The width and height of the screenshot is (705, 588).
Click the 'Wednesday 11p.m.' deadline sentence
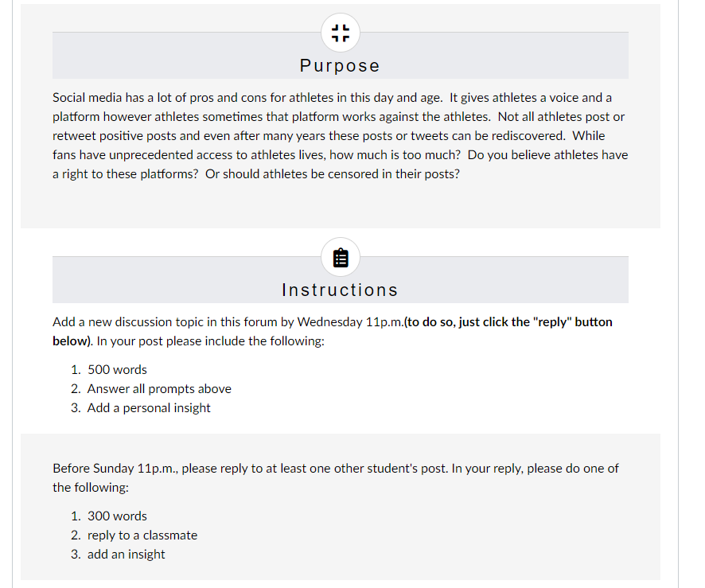pos(228,322)
